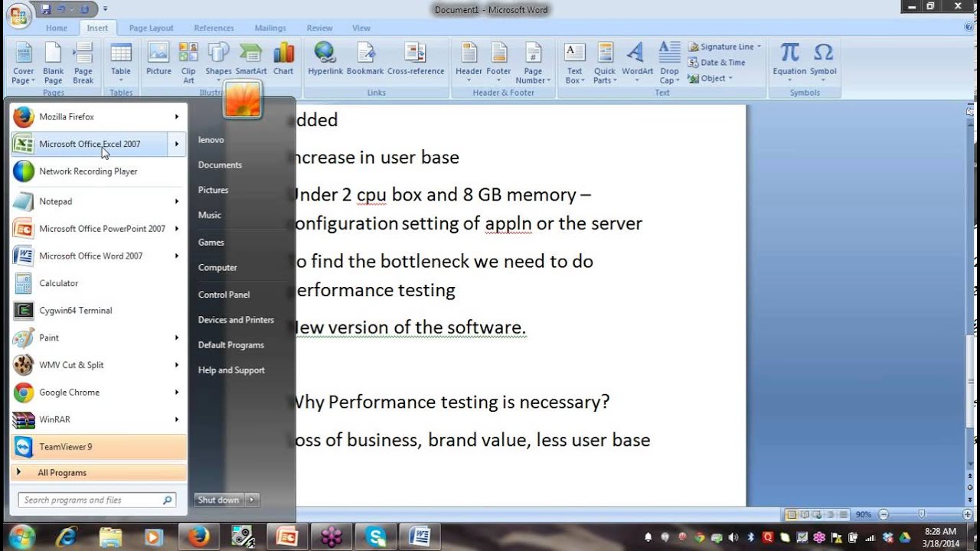Expand Google Chrome jump list arrow
Viewport: 980px width, 551px height.
pos(177,393)
